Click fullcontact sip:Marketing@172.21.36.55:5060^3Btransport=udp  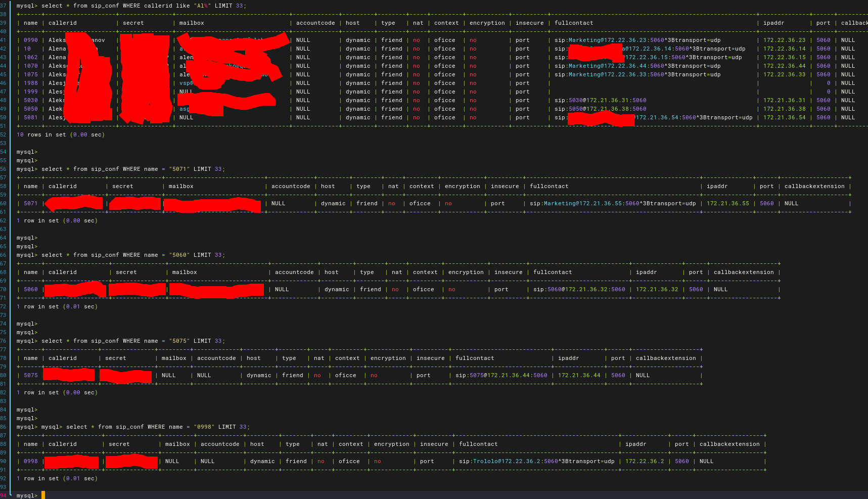pyautogui.click(x=613, y=203)
